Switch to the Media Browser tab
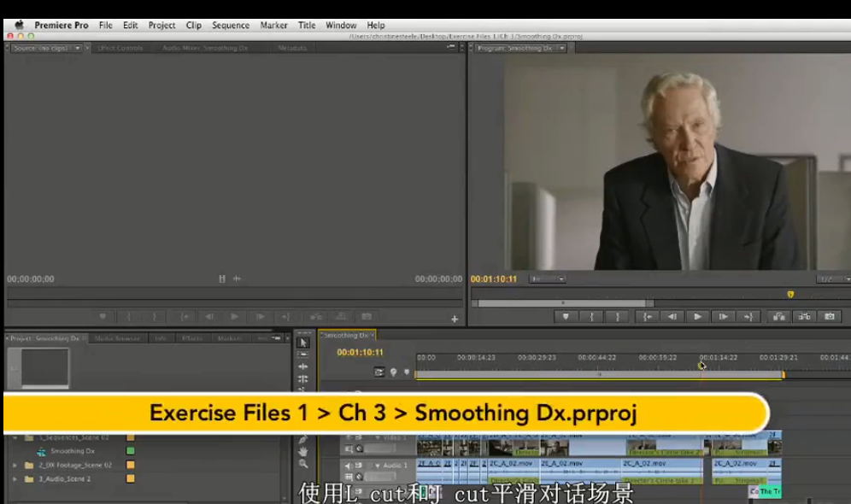 [117, 338]
